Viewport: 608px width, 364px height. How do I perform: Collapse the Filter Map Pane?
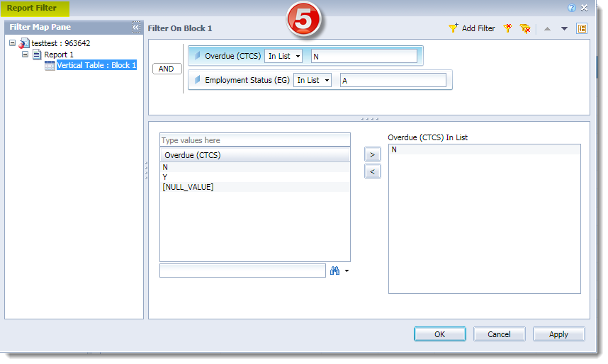pyautogui.click(x=136, y=27)
